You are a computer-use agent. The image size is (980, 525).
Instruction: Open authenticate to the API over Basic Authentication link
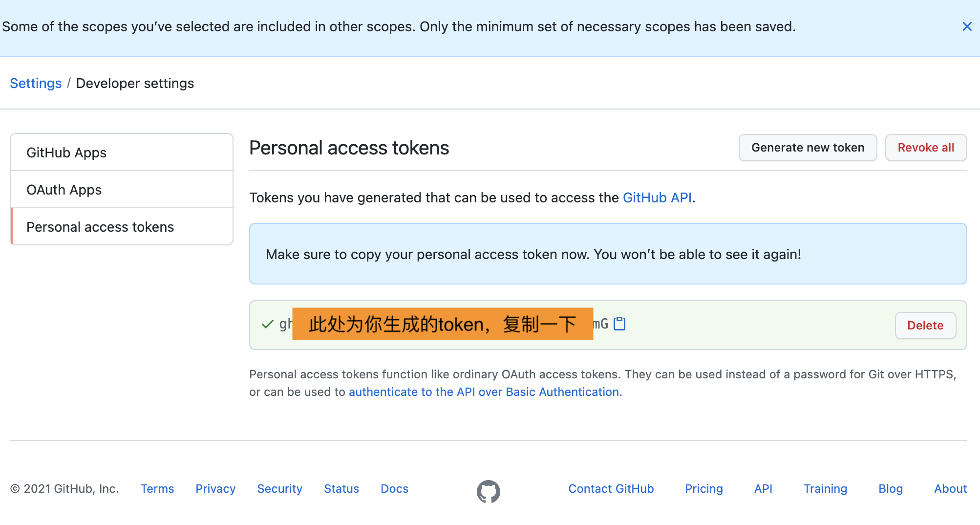click(x=484, y=392)
